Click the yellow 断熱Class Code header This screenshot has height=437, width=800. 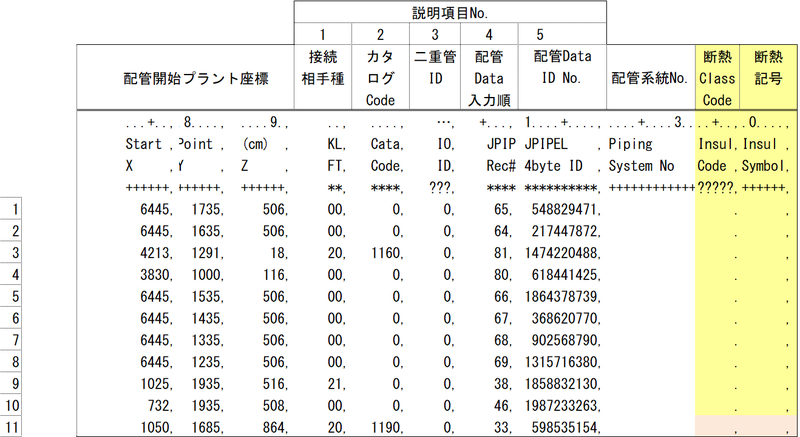(x=717, y=77)
